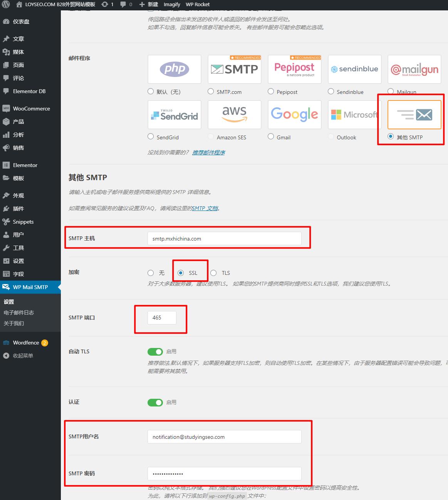Click the SMTP 主机 input field
This screenshot has width=448, height=500.
tap(225, 239)
